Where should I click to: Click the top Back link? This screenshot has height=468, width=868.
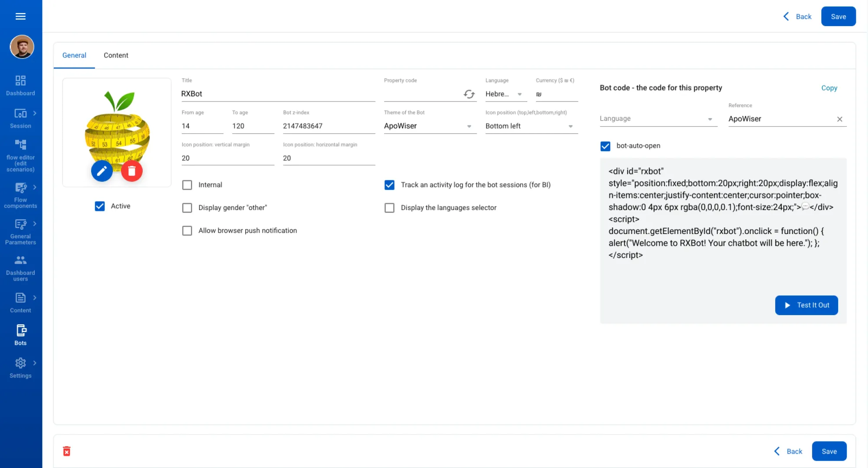pyautogui.click(x=797, y=16)
